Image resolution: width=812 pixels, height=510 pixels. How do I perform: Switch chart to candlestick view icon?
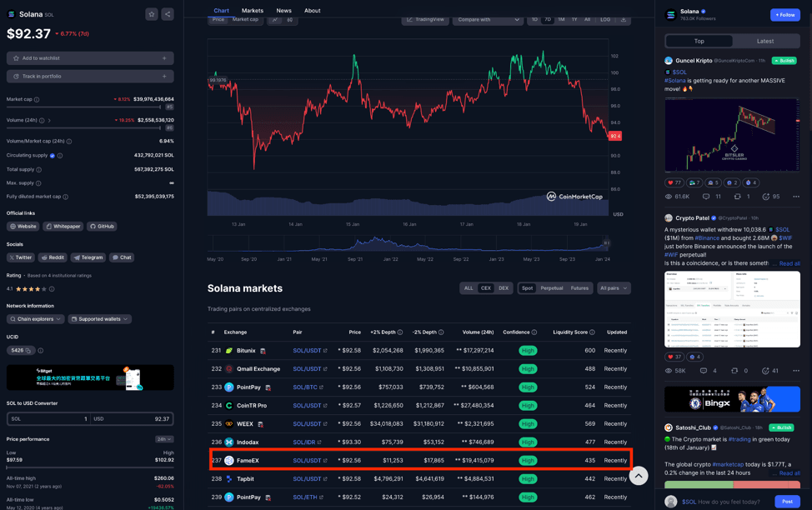point(289,19)
